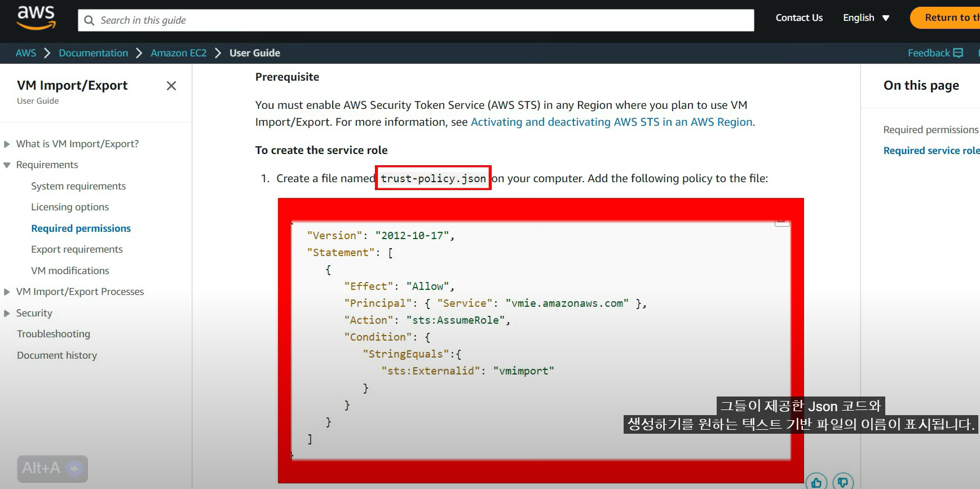Image resolution: width=980 pixels, height=489 pixels.
Task: Open Troubleshooting page
Action: (x=54, y=334)
